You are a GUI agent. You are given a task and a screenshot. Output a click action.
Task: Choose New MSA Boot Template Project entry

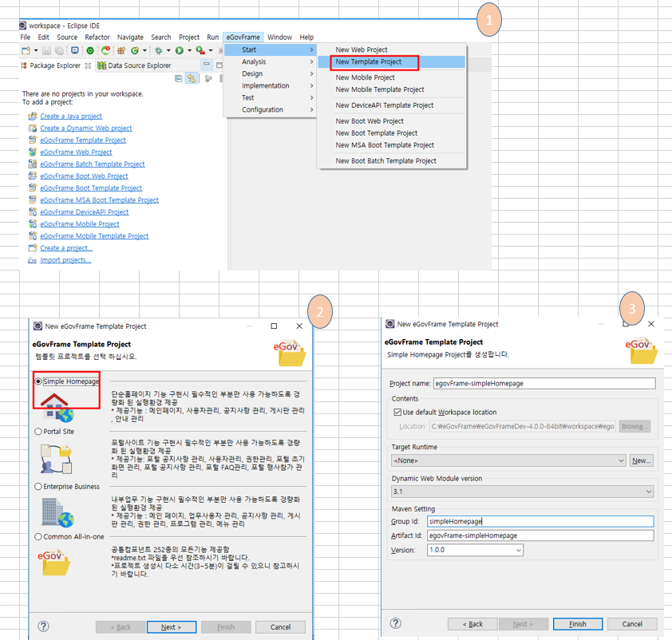[x=391, y=145]
